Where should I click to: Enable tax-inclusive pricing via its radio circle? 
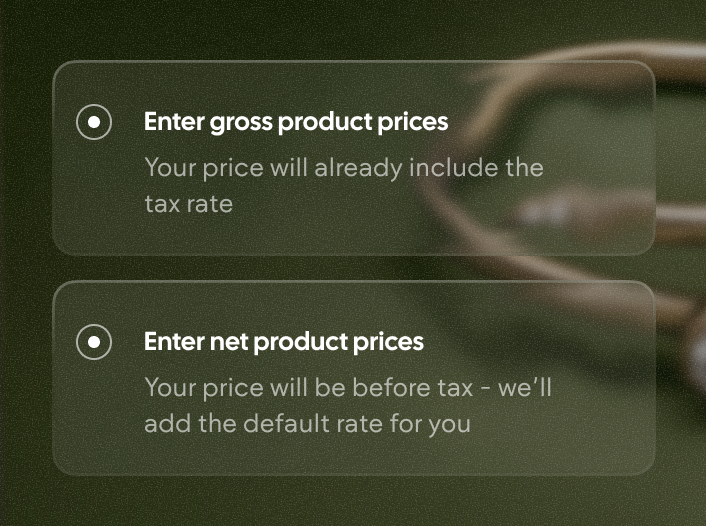pos(94,122)
